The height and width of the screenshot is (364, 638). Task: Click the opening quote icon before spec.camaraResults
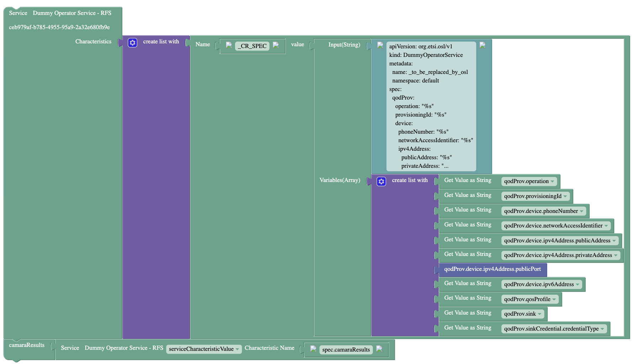click(x=313, y=349)
